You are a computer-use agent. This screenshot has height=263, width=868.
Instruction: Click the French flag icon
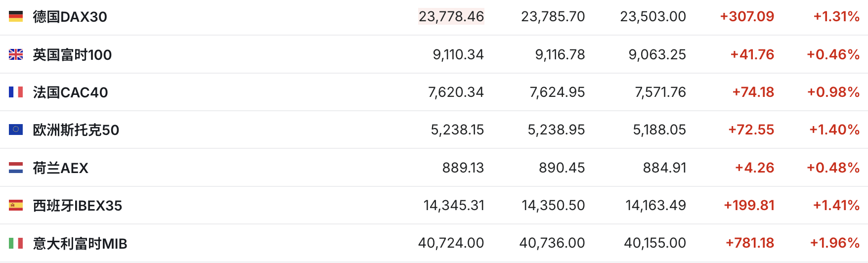click(16, 92)
